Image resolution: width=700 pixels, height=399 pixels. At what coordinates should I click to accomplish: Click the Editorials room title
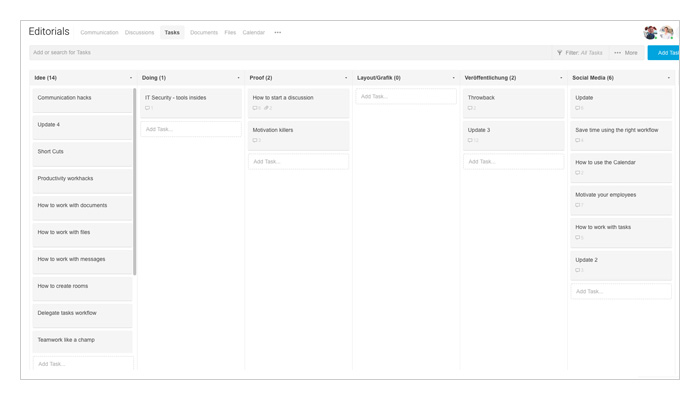coord(49,32)
